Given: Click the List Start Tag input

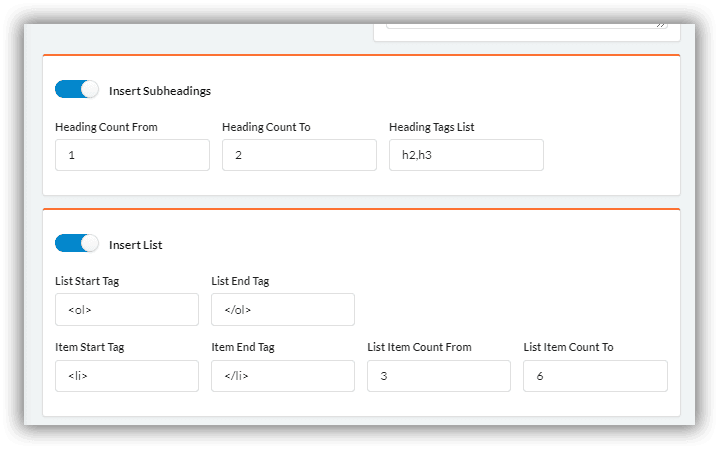Looking at the screenshot, I should (x=127, y=310).
